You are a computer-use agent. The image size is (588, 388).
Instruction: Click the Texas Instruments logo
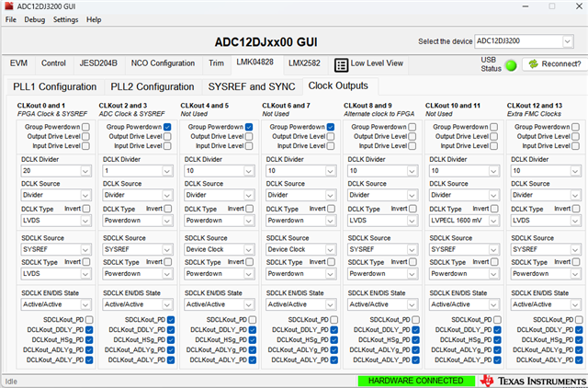click(533, 381)
